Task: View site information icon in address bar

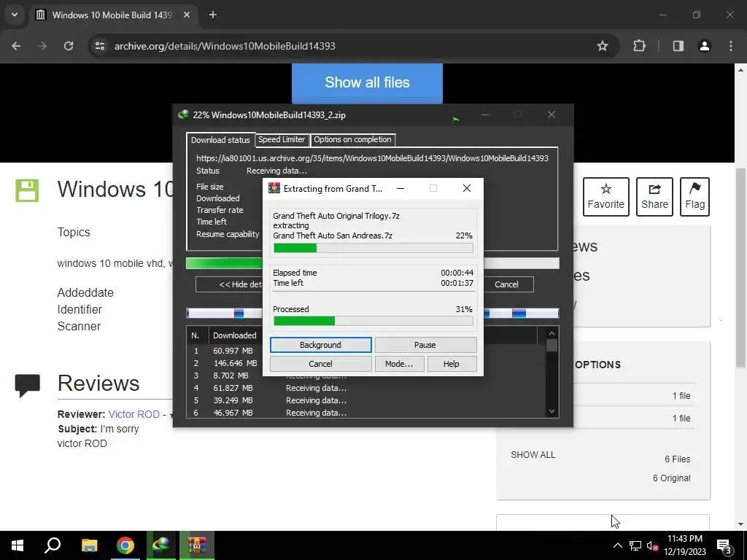Action: pos(100,46)
